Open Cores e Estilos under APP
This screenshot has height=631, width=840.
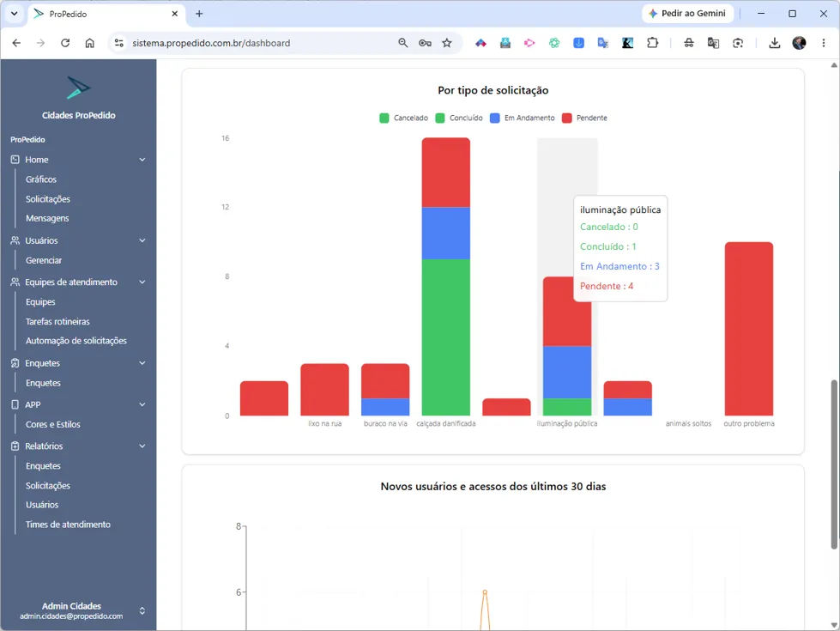[53, 424]
